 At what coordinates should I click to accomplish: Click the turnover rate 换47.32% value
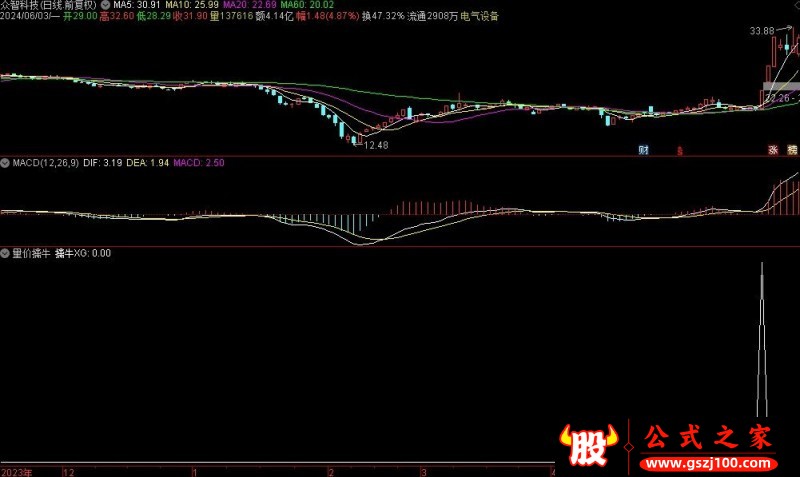point(383,16)
